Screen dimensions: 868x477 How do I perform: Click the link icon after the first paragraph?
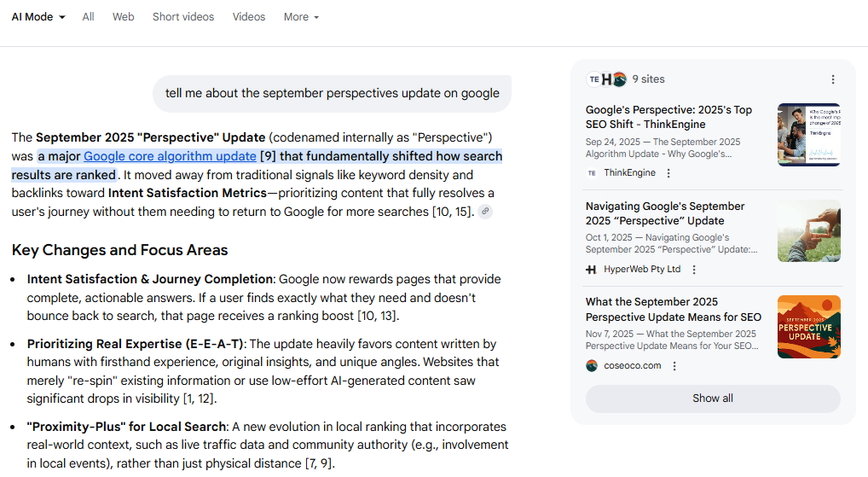[x=485, y=212]
